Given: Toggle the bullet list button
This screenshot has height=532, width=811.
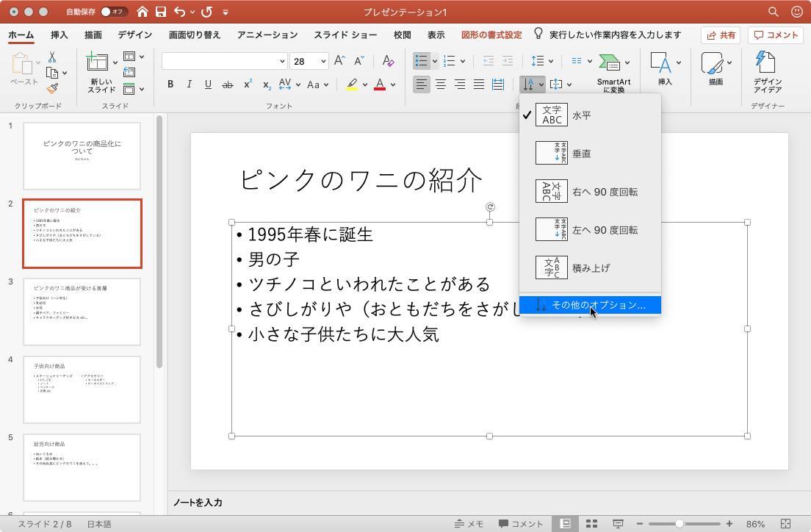Looking at the screenshot, I should (421, 61).
